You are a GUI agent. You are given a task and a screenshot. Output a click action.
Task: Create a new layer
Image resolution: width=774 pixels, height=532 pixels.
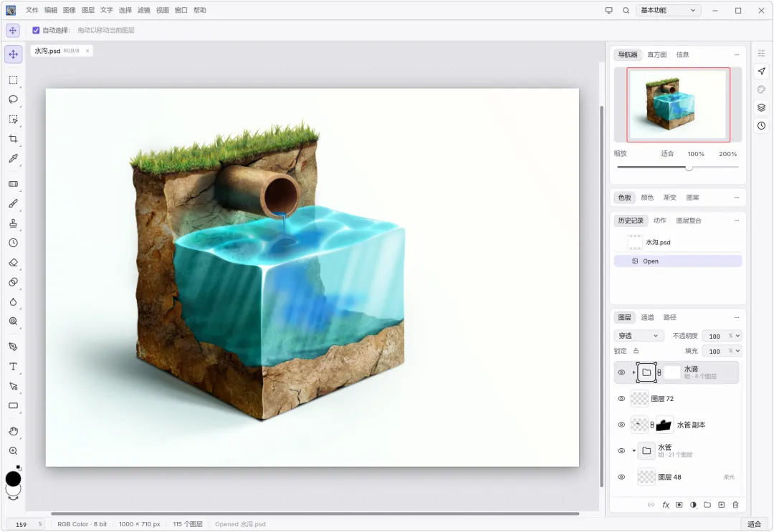(721, 504)
